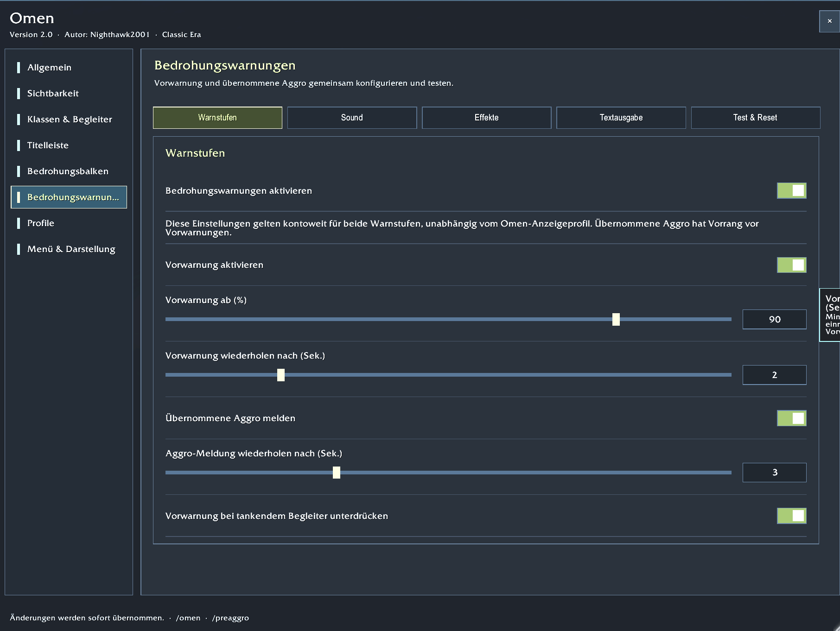Click the Vorwarnung ab (%) slider handle
This screenshot has width=840, height=631.
(x=616, y=319)
